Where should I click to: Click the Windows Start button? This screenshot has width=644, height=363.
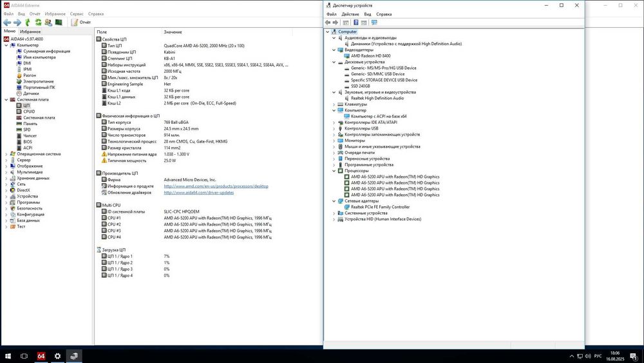(x=8, y=356)
